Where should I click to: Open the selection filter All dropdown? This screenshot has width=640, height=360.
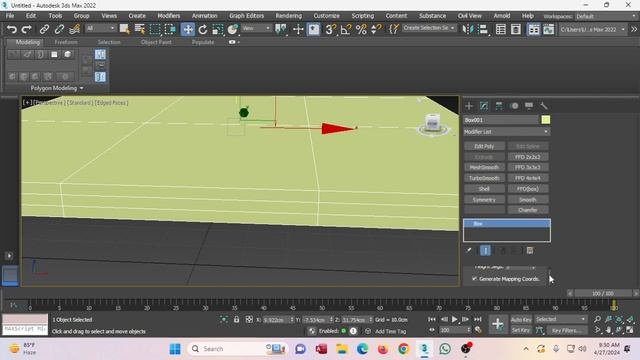(100, 28)
